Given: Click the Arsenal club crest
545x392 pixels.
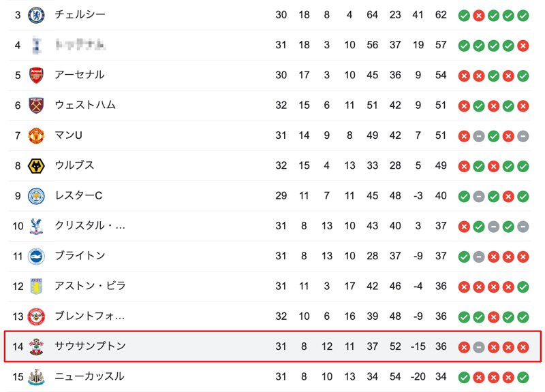Looking at the screenshot, I should pyautogui.click(x=36, y=76).
